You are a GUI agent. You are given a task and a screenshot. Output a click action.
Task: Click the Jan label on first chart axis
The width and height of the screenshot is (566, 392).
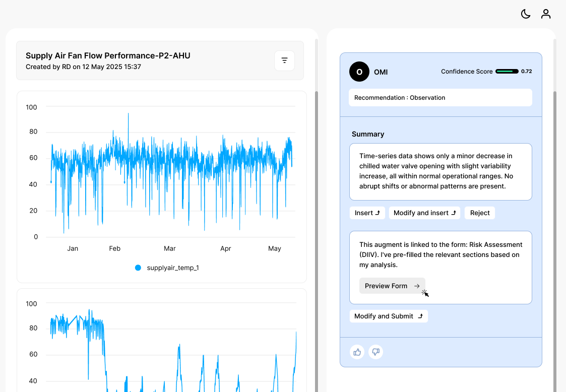pyautogui.click(x=73, y=249)
